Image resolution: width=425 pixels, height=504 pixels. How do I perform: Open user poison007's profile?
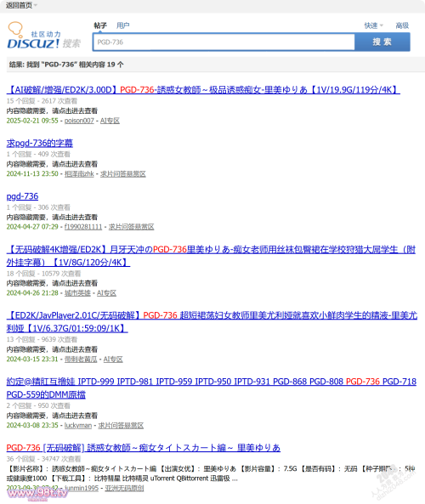click(x=79, y=121)
